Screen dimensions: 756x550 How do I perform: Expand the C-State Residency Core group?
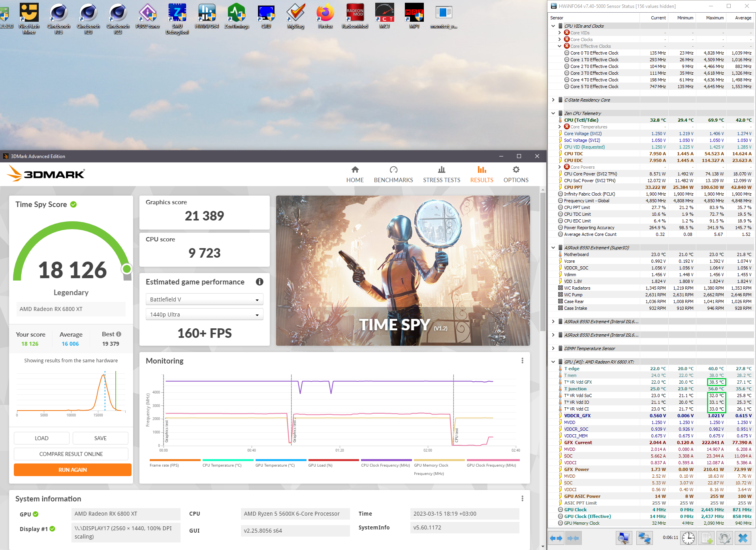click(553, 100)
